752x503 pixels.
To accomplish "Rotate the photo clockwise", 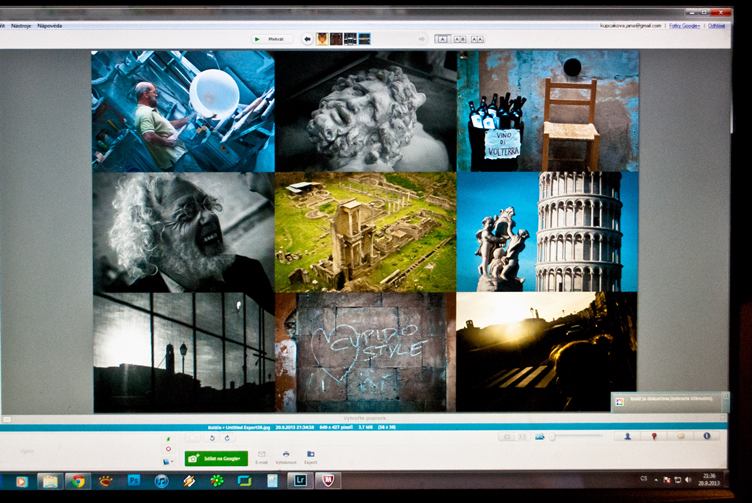I will tap(227, 438).
